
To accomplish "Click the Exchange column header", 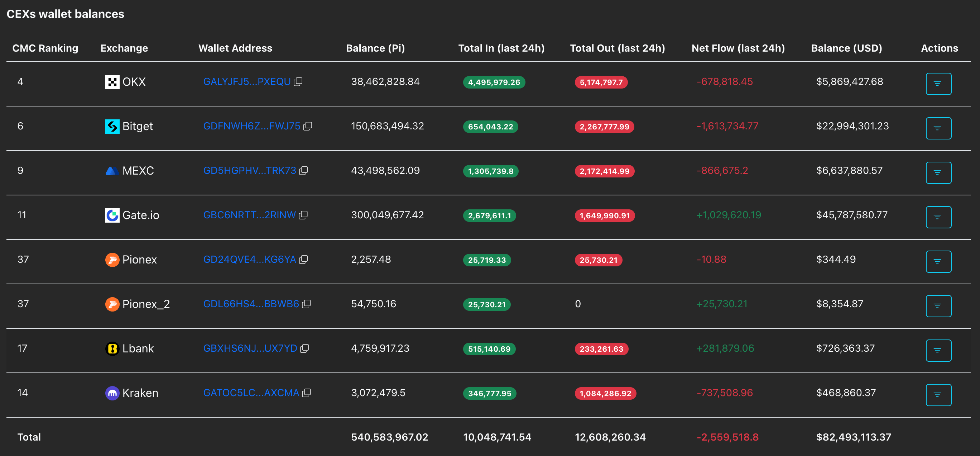I will tap(124, 48).
